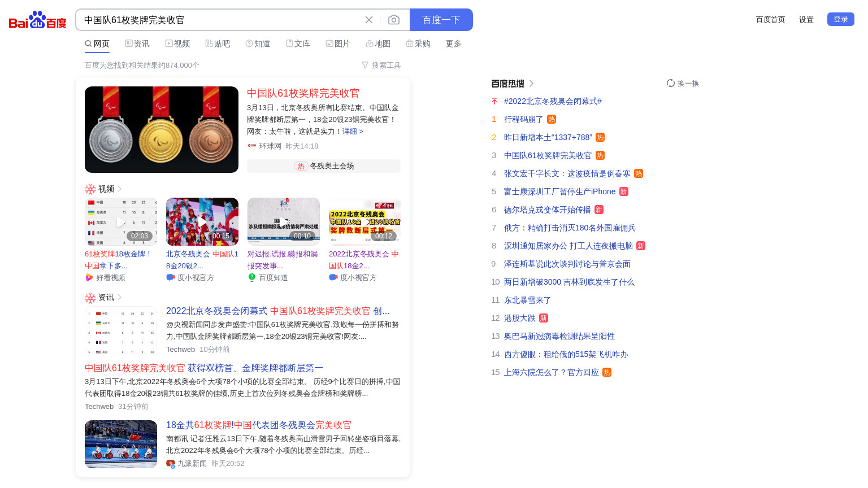Switch to the 图片 tab
Viewport: 868px width, 488px height.
(x=338, y=43)
